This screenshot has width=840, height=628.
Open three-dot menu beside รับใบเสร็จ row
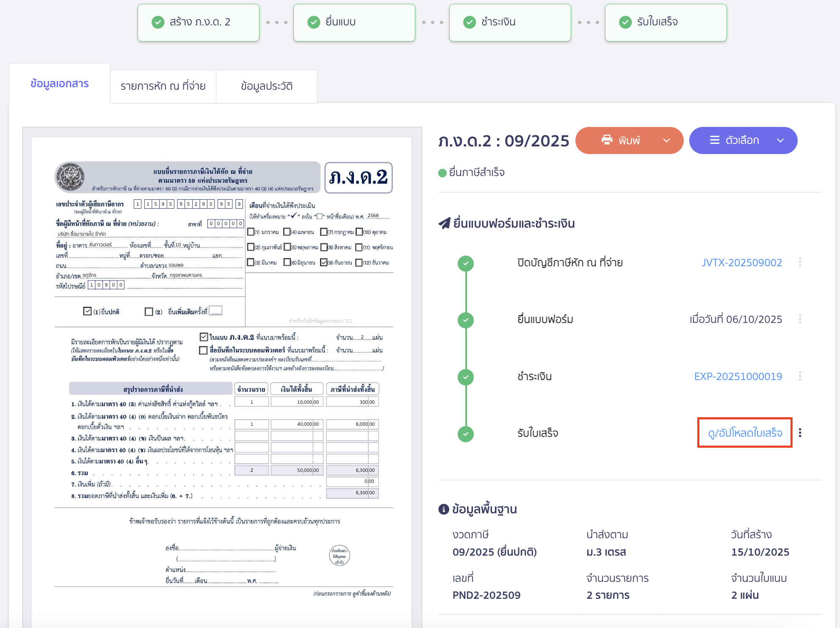(x=800, y=433)
